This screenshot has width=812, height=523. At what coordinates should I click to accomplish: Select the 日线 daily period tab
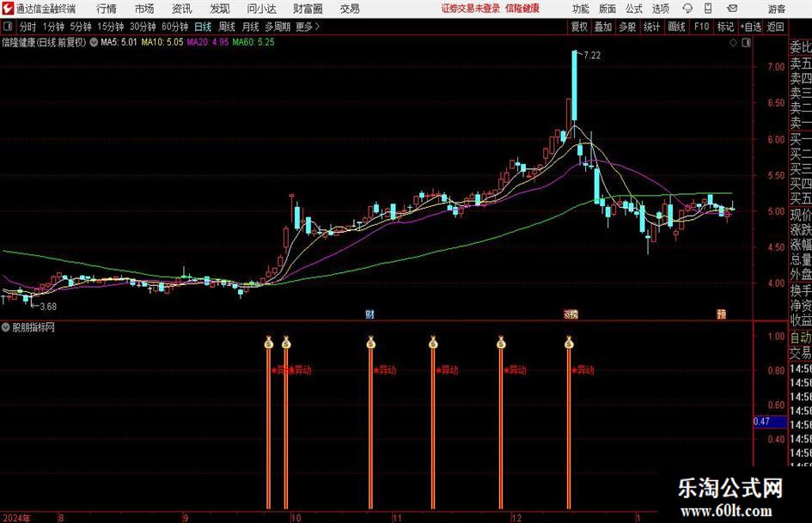[x=203, y=27]
